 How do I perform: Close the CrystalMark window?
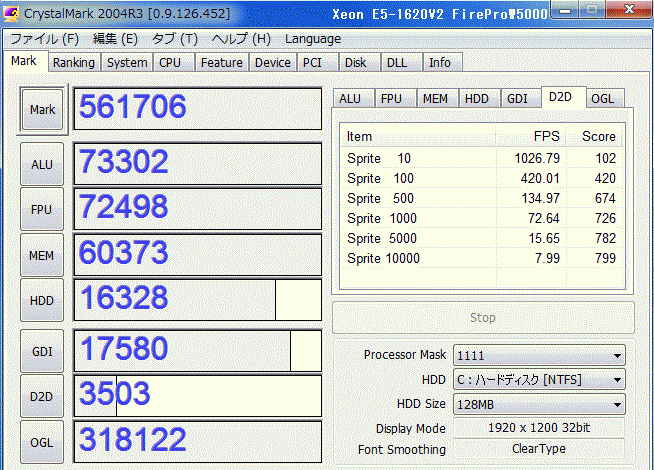629,9
